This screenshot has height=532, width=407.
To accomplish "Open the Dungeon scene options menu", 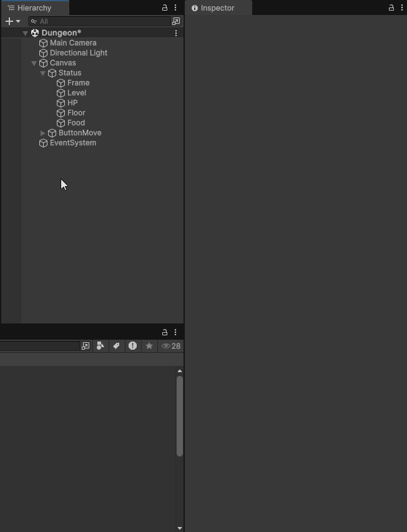I will [175, 33].
